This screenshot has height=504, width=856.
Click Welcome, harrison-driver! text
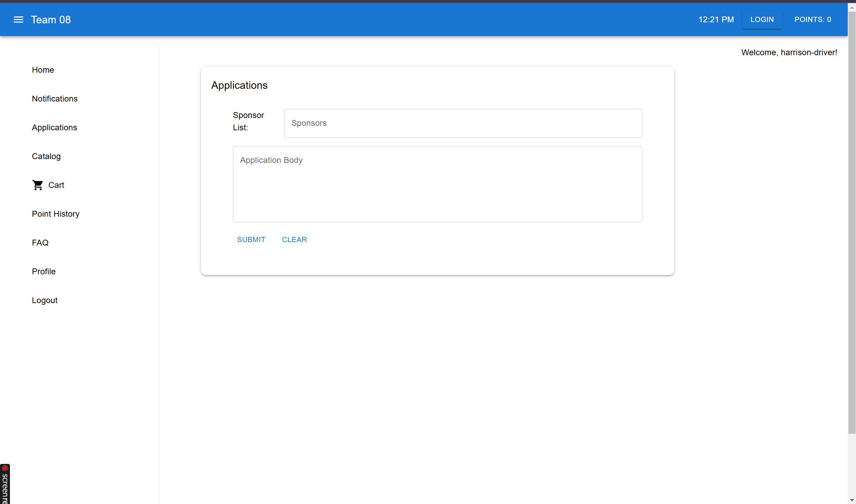pyautogui.click(x=789, y=52)
